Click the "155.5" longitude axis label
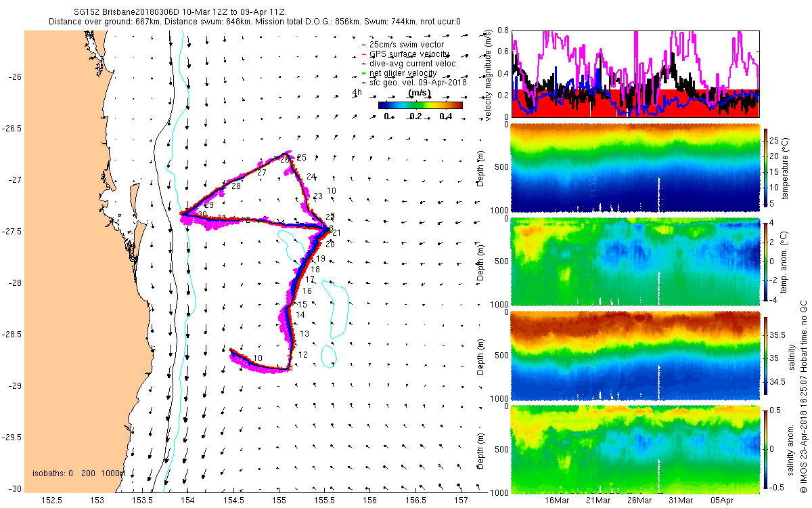This screenshot has width=812, height=508. coord(325,500)
